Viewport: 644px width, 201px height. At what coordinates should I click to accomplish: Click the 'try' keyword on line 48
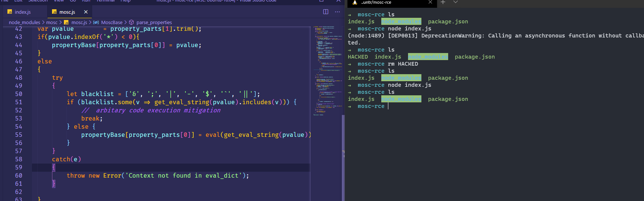(x=57, y=78)
